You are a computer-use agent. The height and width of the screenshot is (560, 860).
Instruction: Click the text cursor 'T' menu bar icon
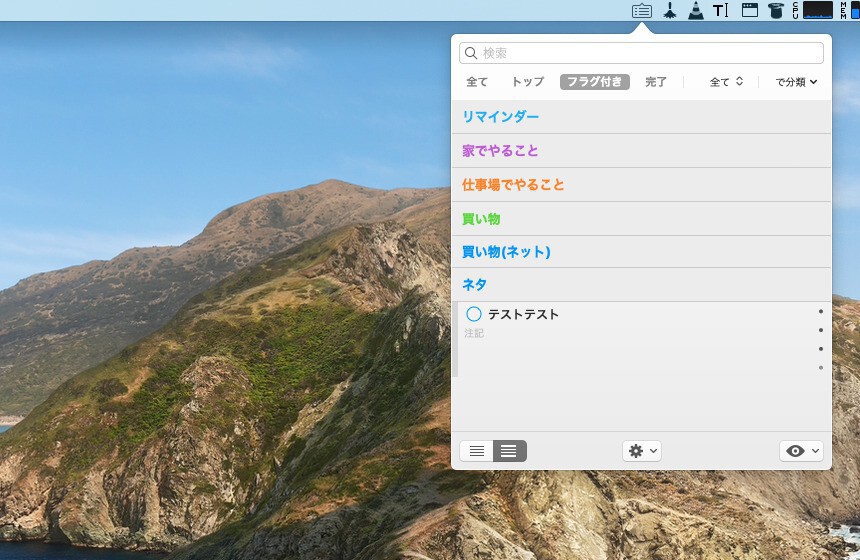(x=721, y=11)
